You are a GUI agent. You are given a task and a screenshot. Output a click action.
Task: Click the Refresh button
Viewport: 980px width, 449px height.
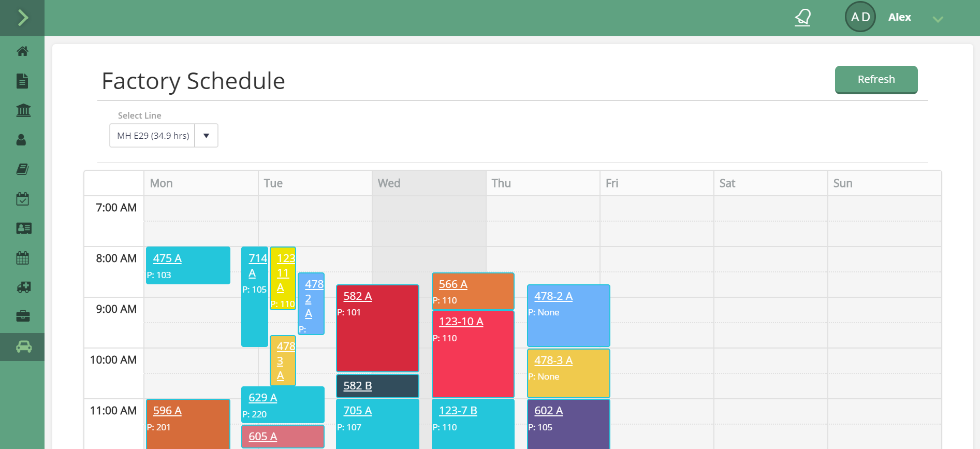(x=876, y=79)
